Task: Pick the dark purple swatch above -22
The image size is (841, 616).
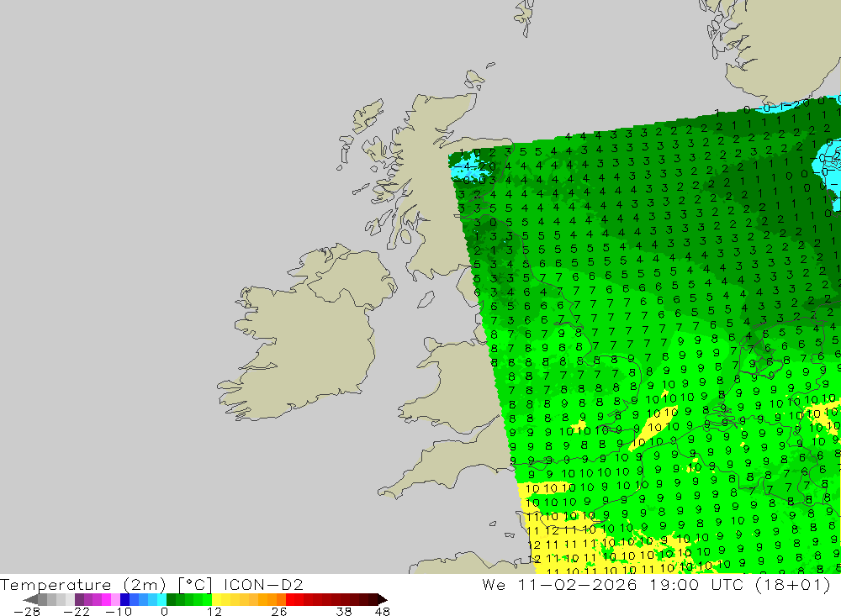Action: (x=79, y=599)
